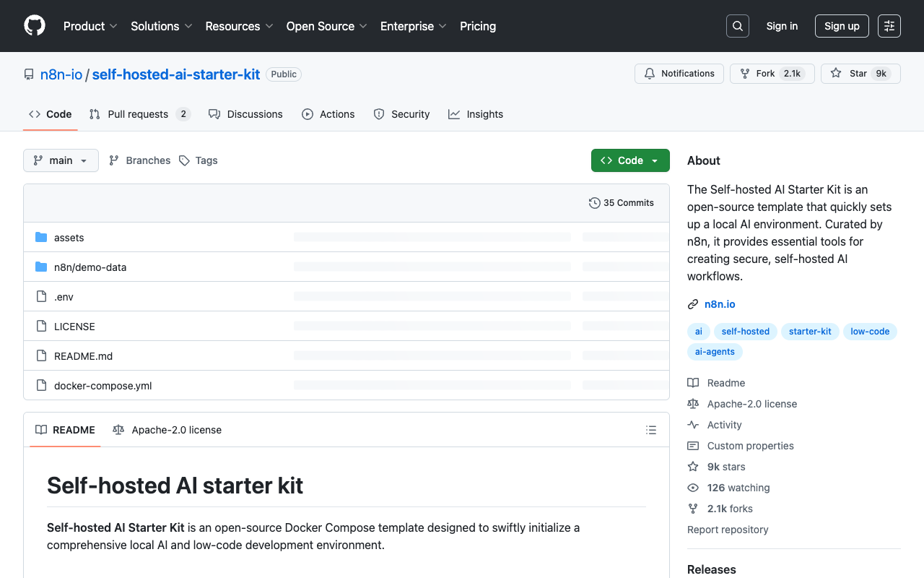Open the n8n.io website link

click(720, 304)
